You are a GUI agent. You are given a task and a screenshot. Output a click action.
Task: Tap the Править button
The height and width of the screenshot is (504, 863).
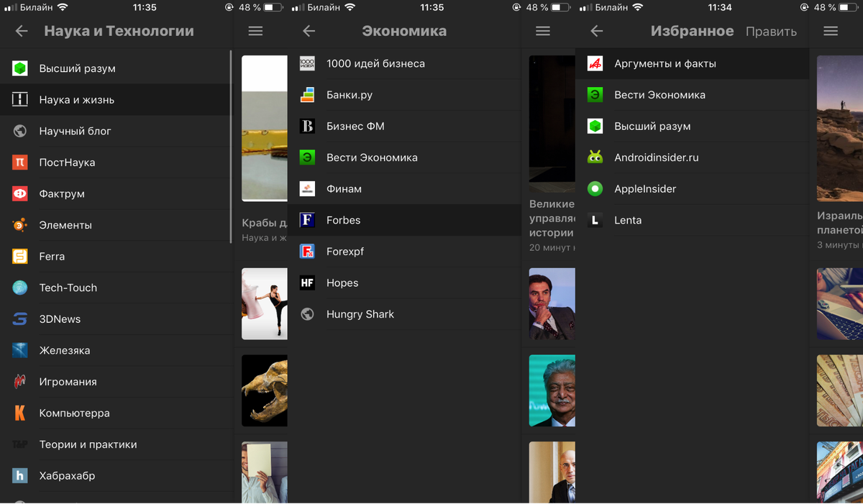coord(772,31)
